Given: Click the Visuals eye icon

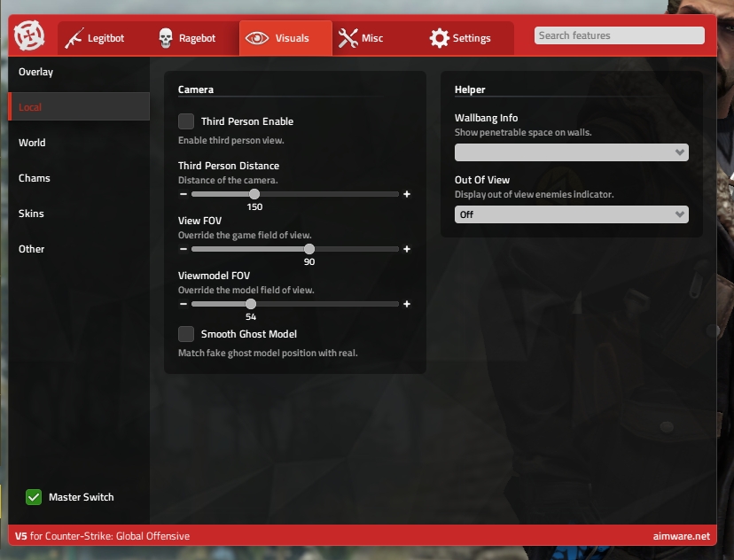Looking at the screenshot, I should click(x=257, y=38).
